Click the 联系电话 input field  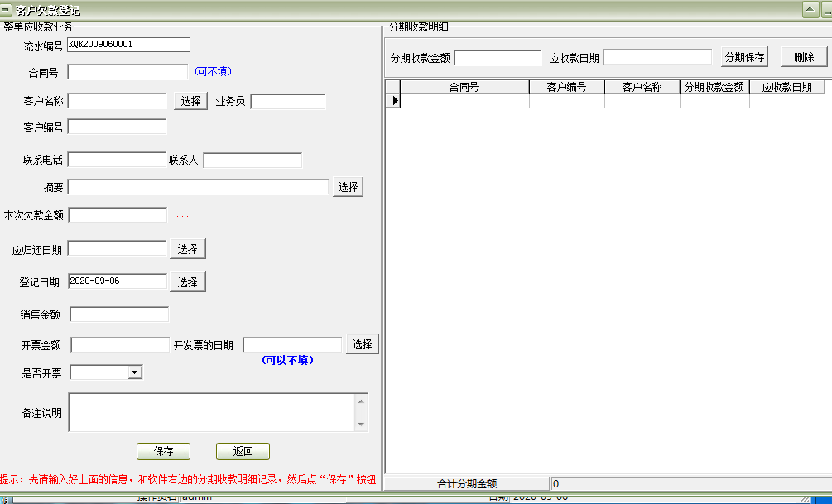pyautogui.click(x=117, y=160)
